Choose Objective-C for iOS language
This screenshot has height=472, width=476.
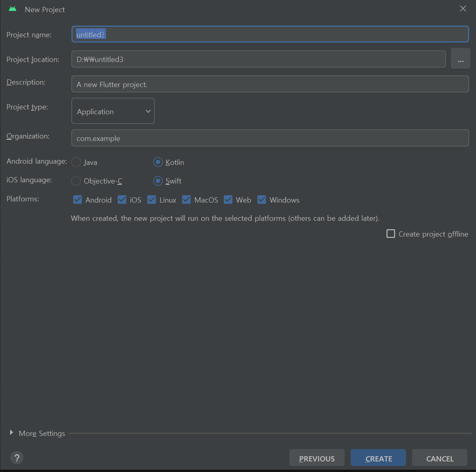click(76, 181)
